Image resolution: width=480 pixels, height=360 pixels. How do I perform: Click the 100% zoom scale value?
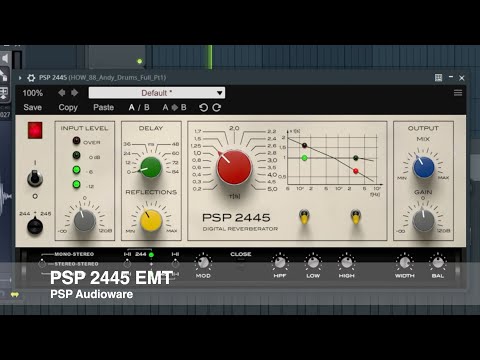pyautogui.click(x=33, y=93)
